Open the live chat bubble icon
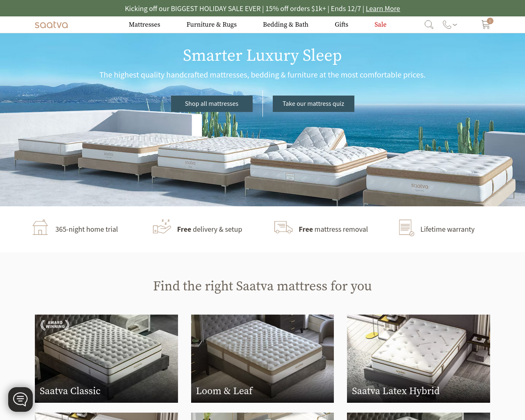Viewport: 525px width, 420px height. click(21, 399)
